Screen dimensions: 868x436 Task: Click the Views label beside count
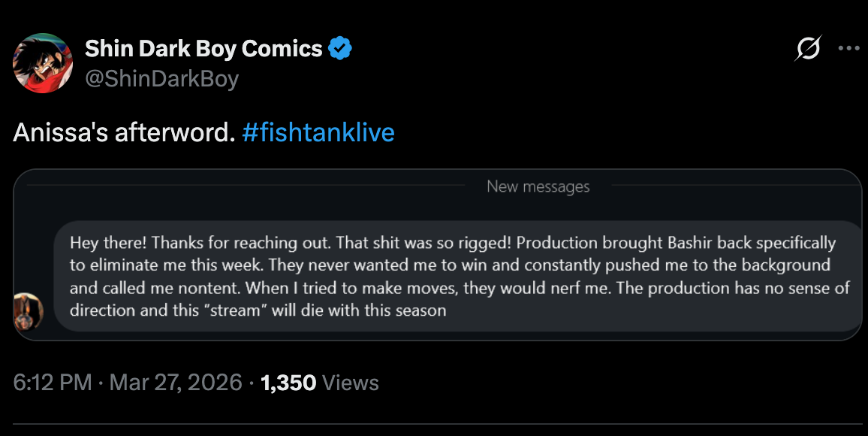tap(351, 383)
